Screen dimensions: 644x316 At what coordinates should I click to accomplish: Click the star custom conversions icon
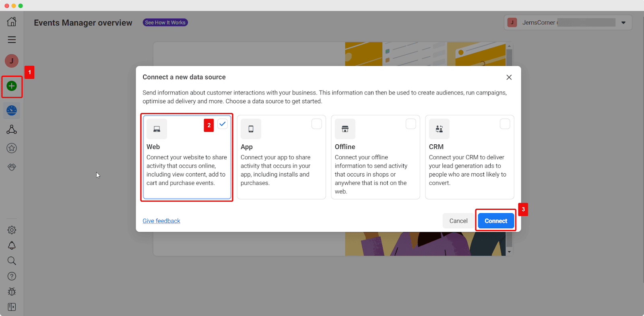click(12, 148)
